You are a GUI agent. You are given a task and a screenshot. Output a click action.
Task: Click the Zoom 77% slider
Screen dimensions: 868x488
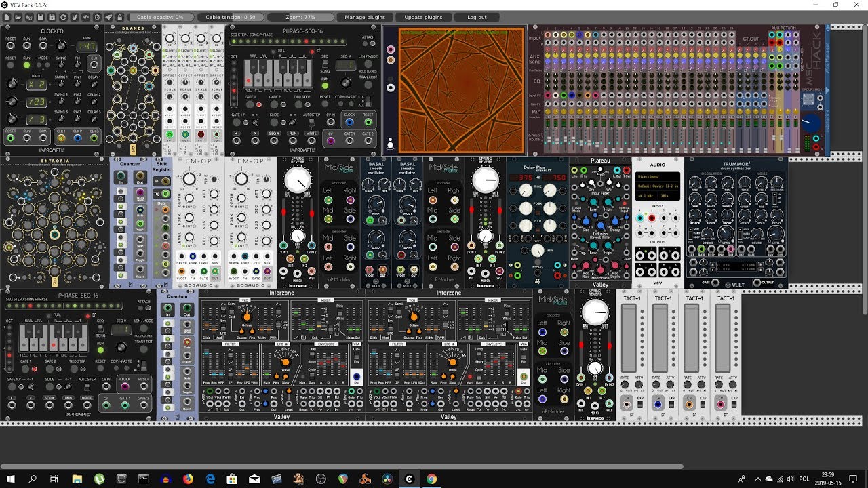(300, 17)
